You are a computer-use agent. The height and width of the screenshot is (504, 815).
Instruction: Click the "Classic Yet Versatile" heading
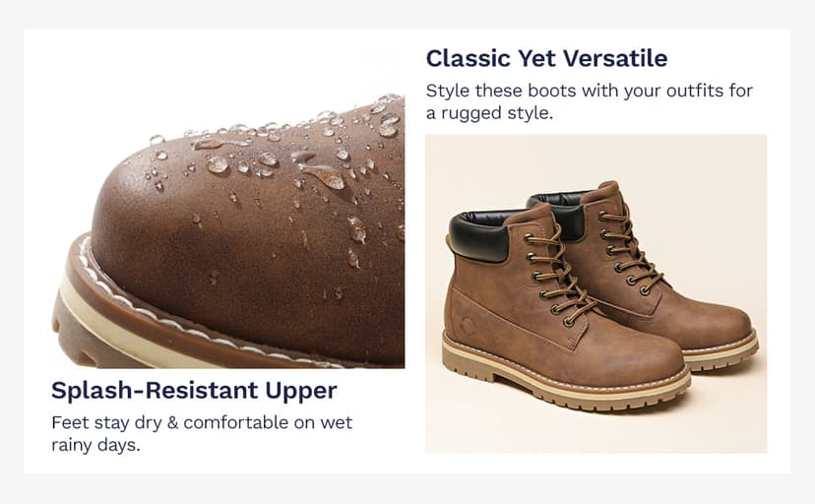click(x=546, y=58)
